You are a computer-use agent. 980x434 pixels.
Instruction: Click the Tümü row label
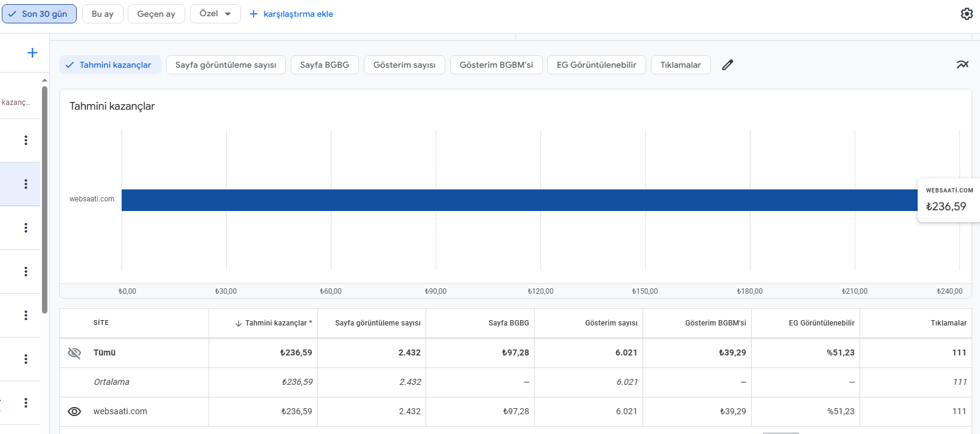point(104,352)
